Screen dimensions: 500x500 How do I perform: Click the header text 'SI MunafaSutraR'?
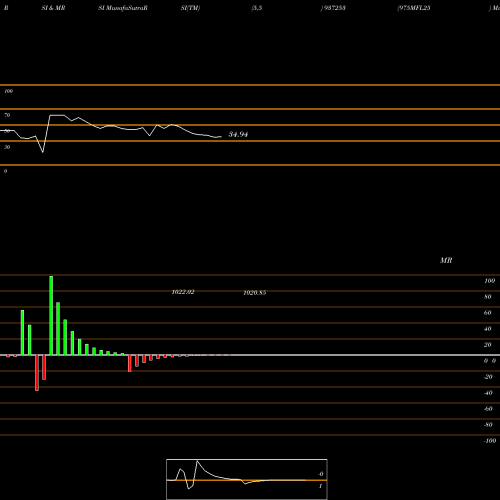point(123,8)
